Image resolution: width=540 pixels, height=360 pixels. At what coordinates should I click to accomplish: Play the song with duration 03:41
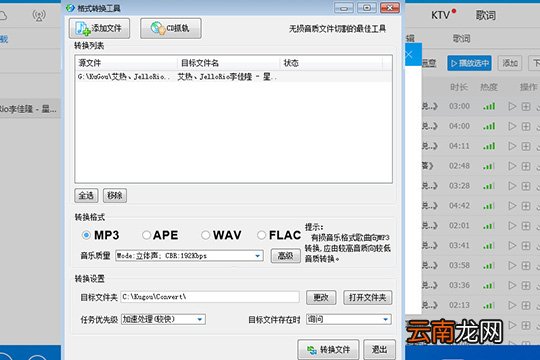(512, 246)
